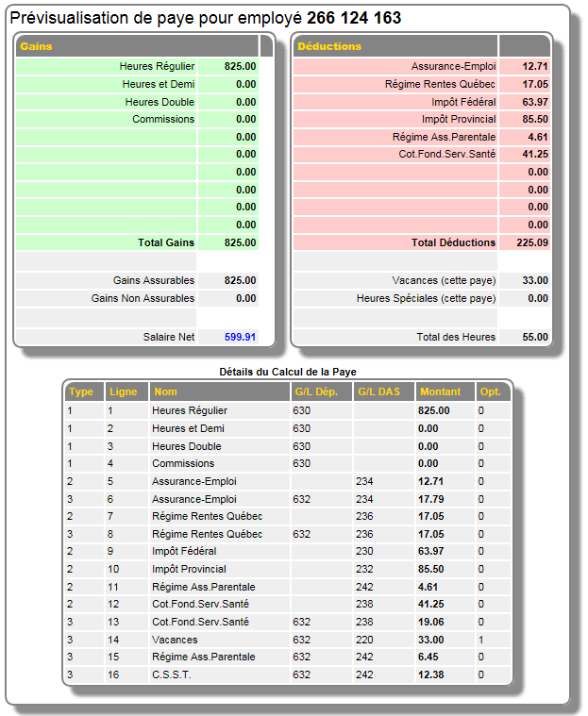Click the Vacances (cette paye) label
The height and width of the screenshot is (716, 588).
point(444,280)
